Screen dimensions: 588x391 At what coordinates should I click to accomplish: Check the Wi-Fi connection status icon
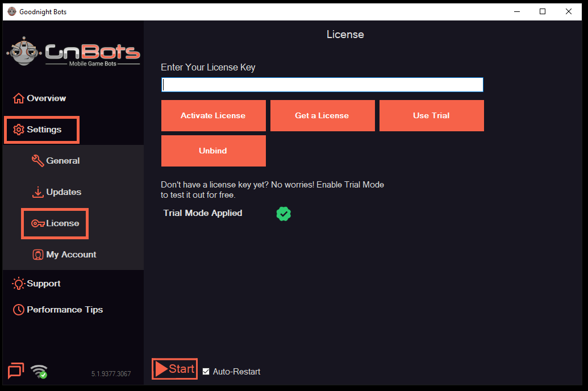point(39,372)
